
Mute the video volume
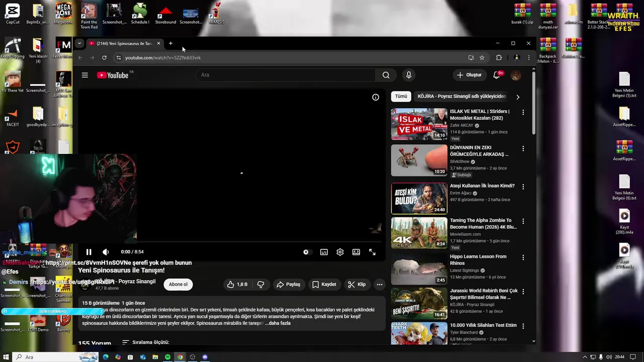point(106,252)
